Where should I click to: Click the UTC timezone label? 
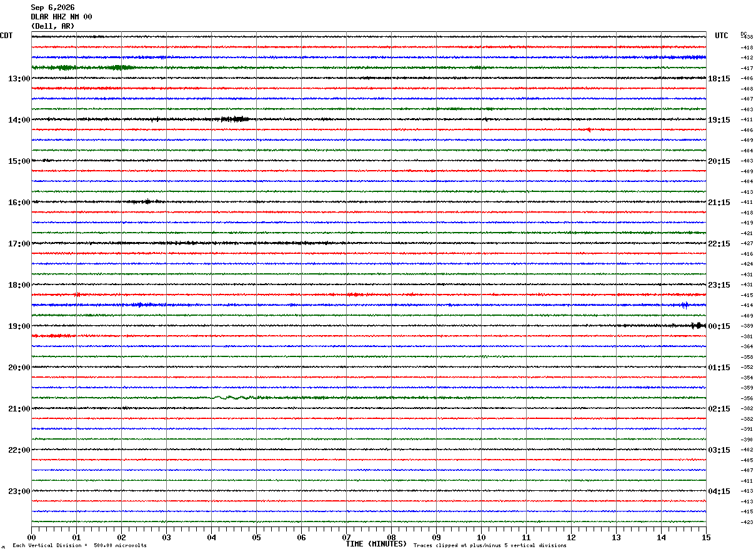[x=722, y=36]
